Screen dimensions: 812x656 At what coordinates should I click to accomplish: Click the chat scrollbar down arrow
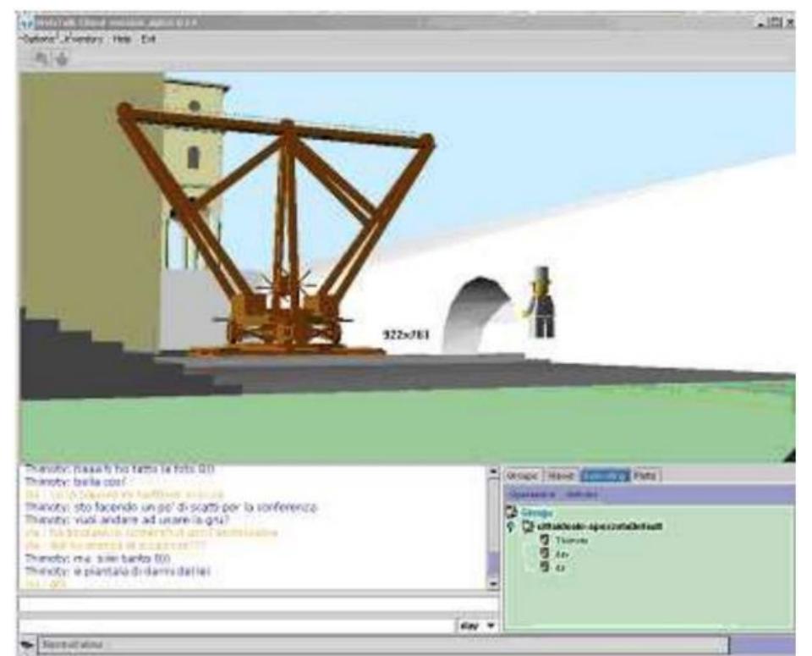494,584
